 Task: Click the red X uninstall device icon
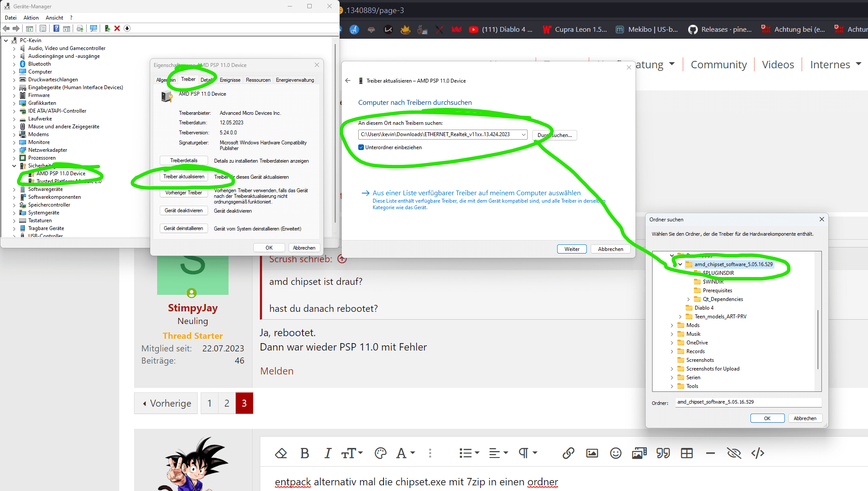coord(117,28)
